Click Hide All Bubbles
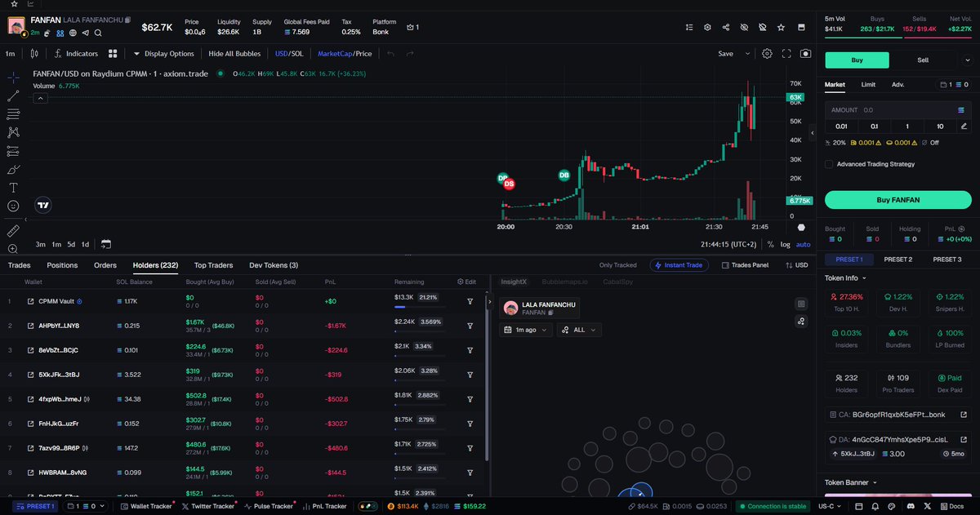980x515 pixels. (234, 54)
